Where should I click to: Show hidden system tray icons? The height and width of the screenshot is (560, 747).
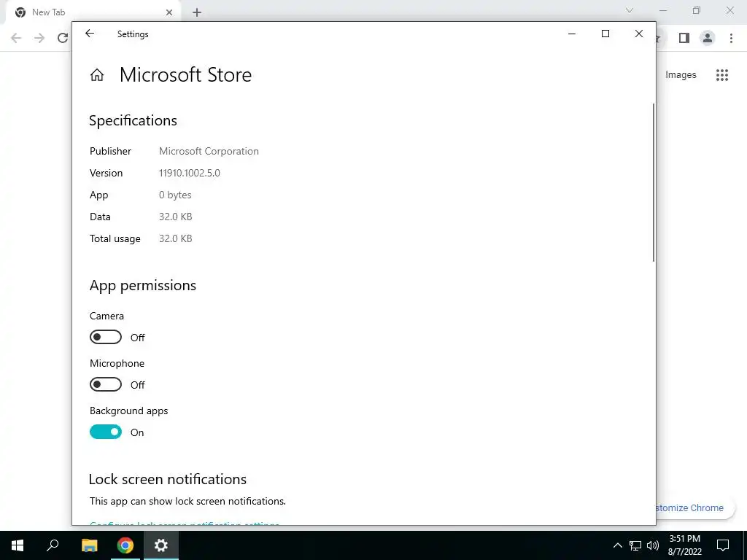(x=617, y=545)
